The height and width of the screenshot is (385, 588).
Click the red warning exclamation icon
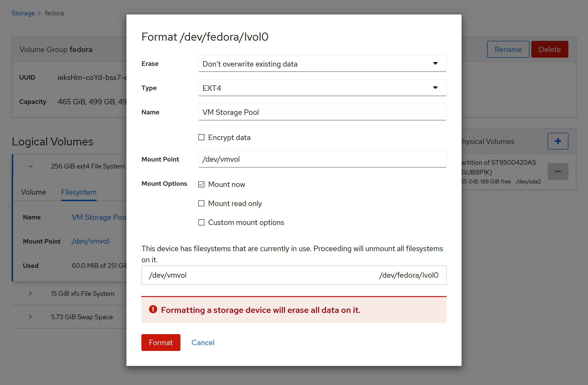pos(153,309)
